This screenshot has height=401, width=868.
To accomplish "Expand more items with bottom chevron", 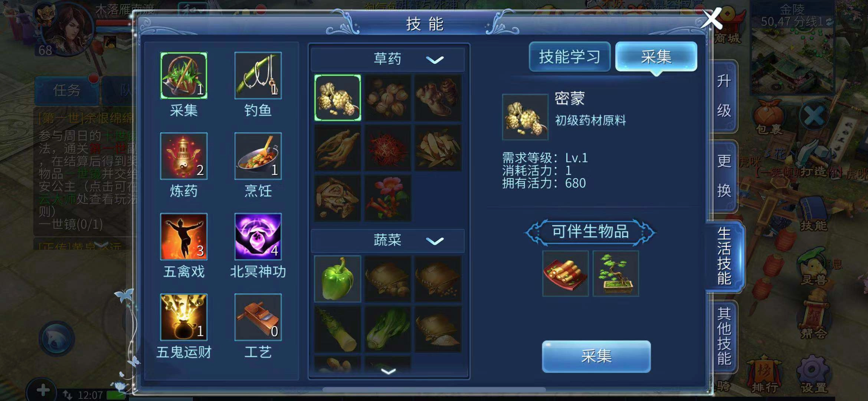I will tap(388, 371).
